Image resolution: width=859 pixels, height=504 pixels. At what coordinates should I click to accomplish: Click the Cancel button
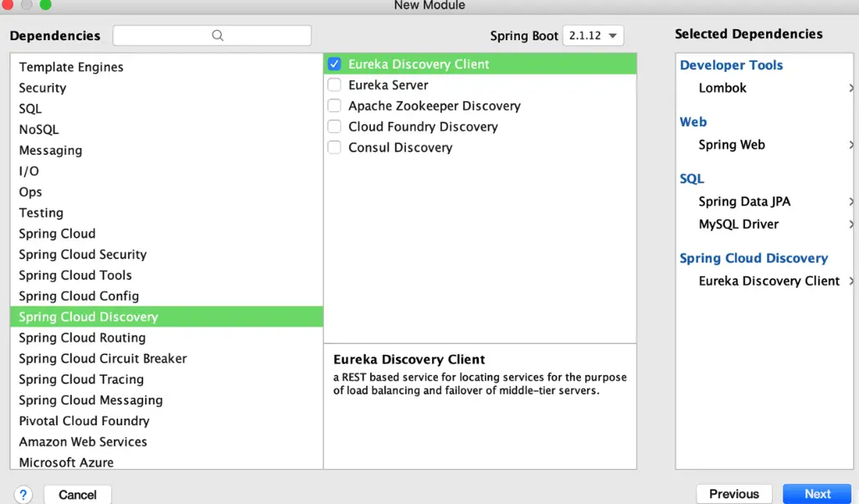(77, 495)
